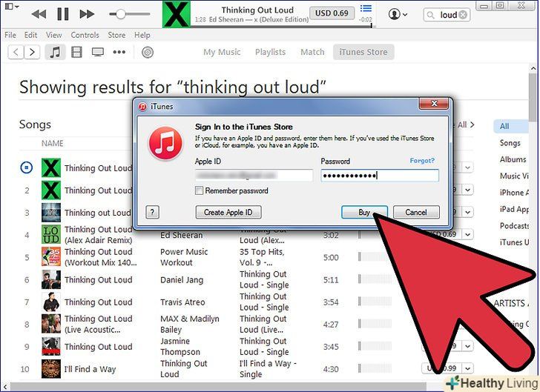Select the Movies film strip icon

click(76, 53)
